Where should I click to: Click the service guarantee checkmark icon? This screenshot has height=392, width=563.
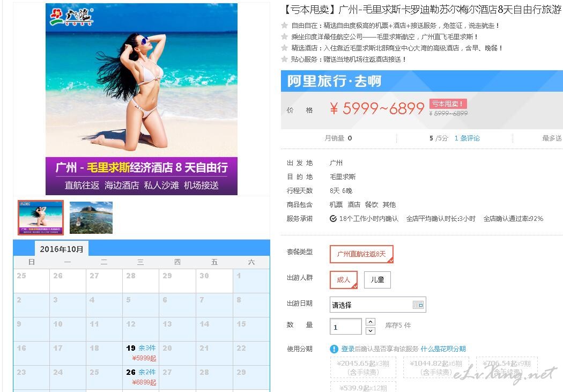[x=333, y=219]
